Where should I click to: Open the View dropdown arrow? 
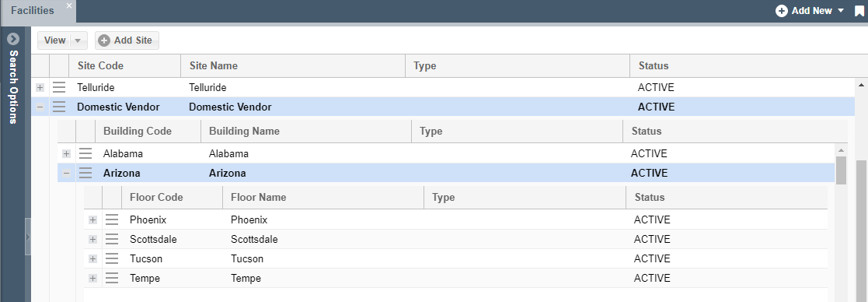click(78, 40)
